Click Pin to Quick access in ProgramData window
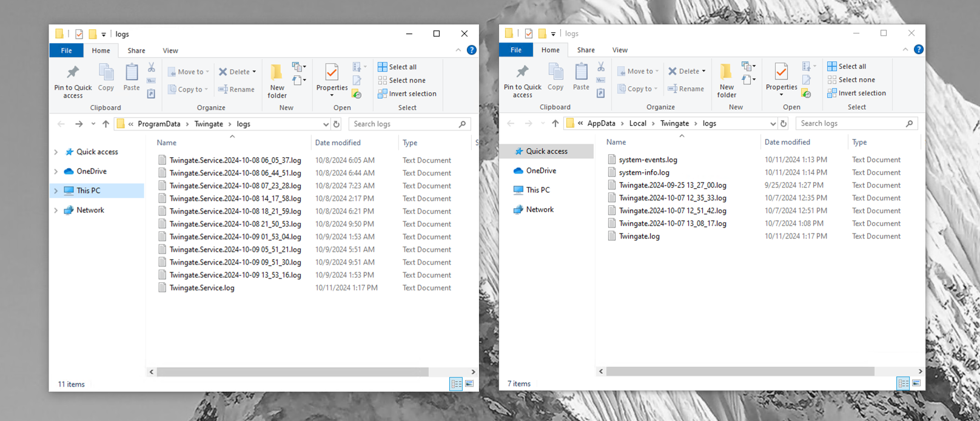Screen dimensions: 980x421 click(x=73, y=81)
